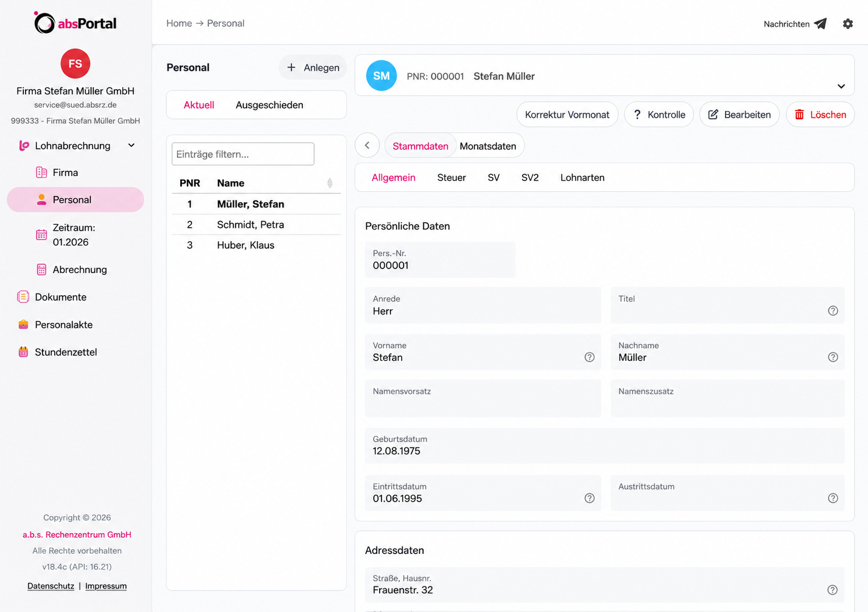The height and width of the screenshot is (612, 868).
Task: Click the Einträge filtern input field
Action: (x=243, y=154)
